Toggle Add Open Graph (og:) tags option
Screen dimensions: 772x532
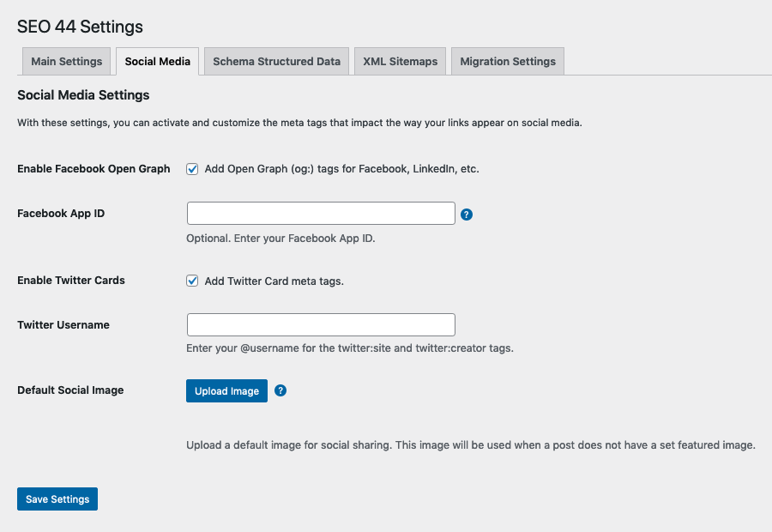(x=192, y=169)
